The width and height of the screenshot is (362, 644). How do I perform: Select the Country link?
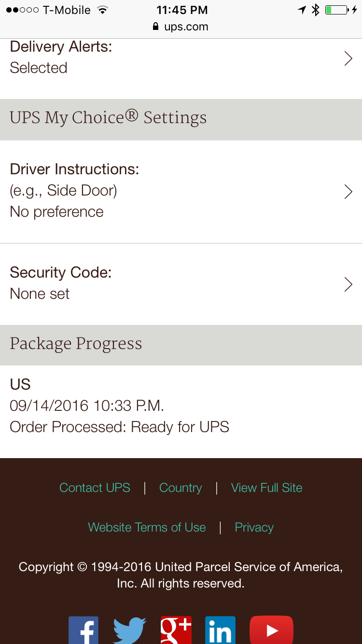tap(181, 488)
